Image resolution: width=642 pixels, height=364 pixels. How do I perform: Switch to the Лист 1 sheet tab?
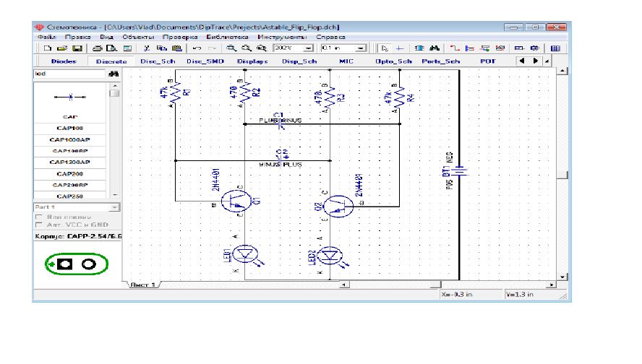pos(142,285)
